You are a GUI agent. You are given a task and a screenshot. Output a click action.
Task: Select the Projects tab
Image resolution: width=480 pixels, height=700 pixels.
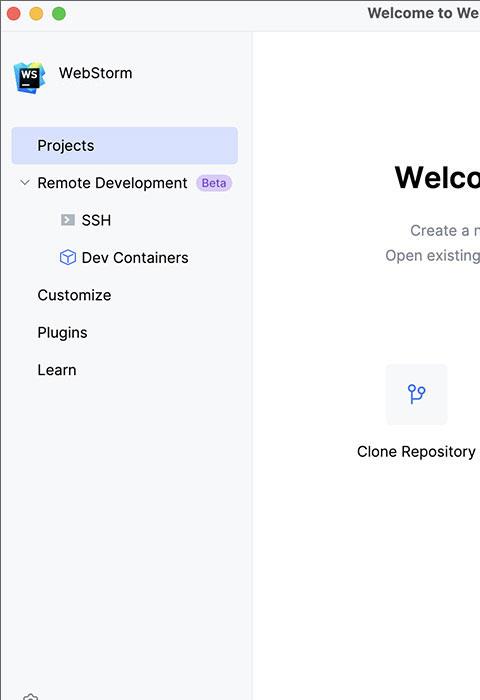(125, 146)
